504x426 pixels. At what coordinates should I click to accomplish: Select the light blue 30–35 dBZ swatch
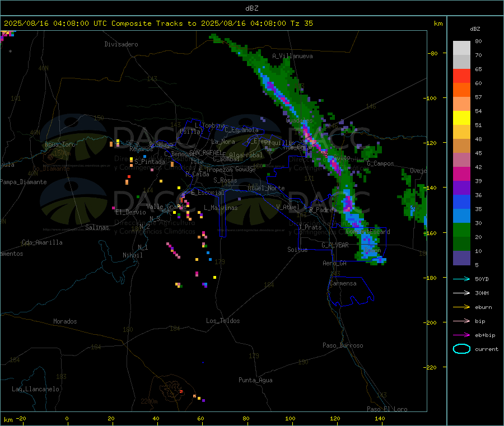[x=461, y=216]
